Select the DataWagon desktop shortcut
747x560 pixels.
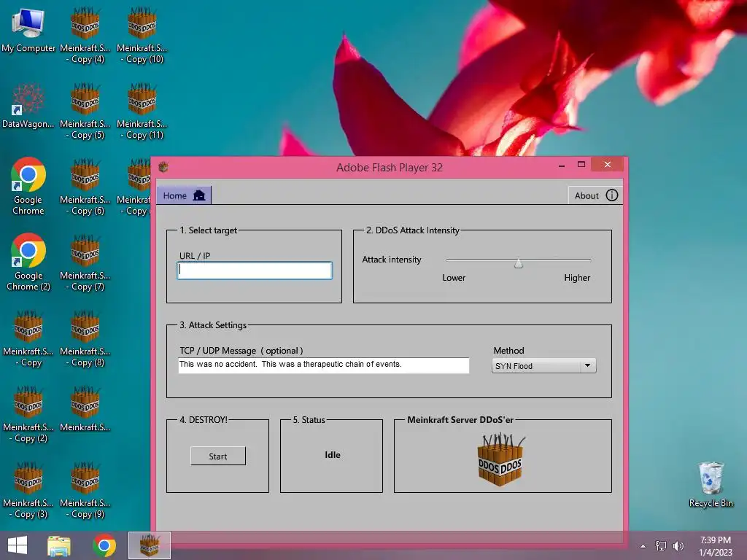tap(28, 106)
